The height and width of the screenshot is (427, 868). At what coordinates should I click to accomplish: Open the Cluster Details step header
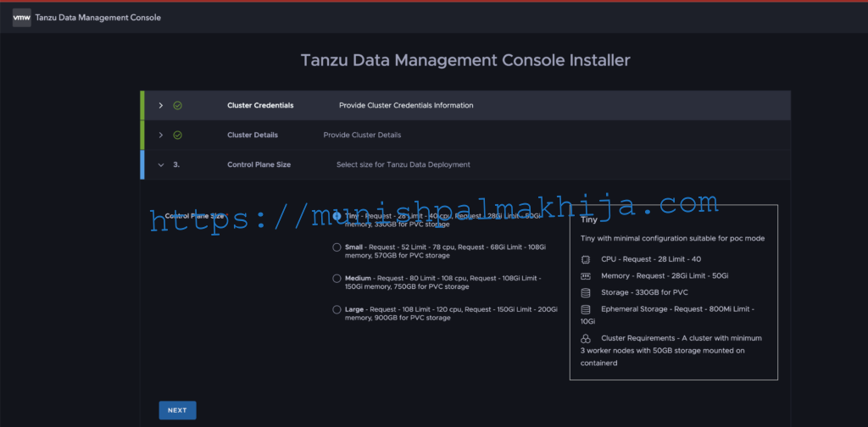point(465,135)
